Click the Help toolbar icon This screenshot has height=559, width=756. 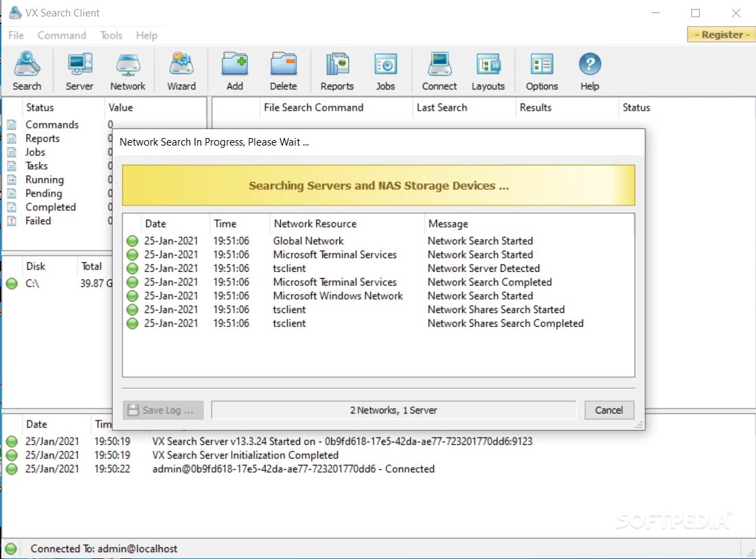590,71
